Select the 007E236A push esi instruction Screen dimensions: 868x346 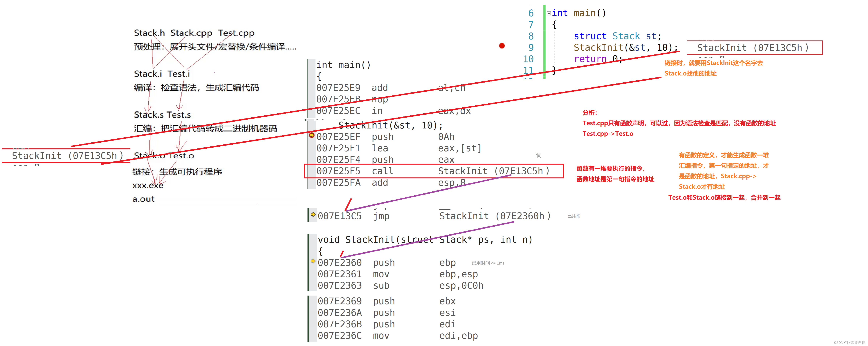click(387, 313)
